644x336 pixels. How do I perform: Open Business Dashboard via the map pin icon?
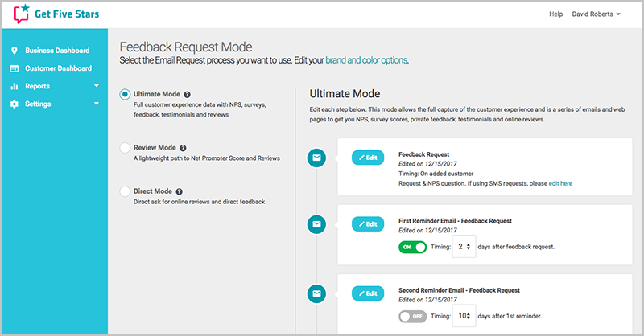(14, 51)
